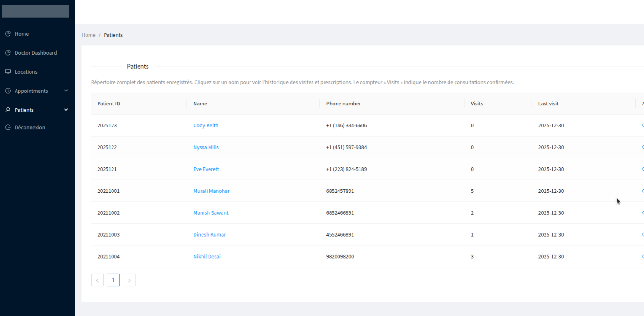
Task: Expand the Appointments submenu chevron
Action: 66,91
